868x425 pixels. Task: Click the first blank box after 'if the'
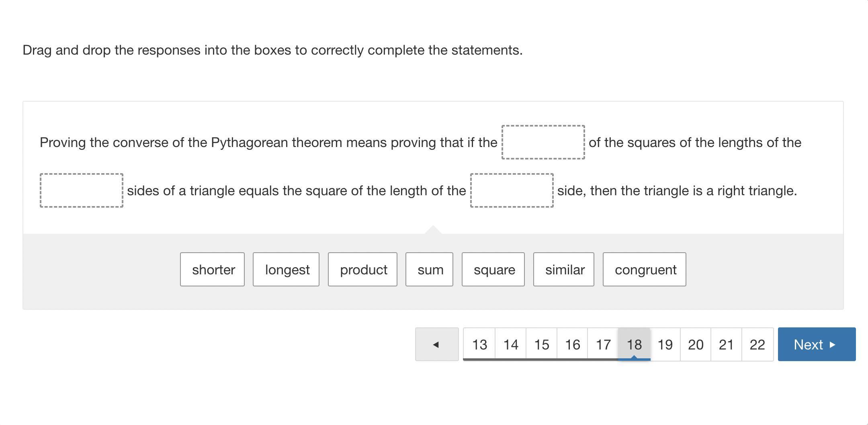543,142
